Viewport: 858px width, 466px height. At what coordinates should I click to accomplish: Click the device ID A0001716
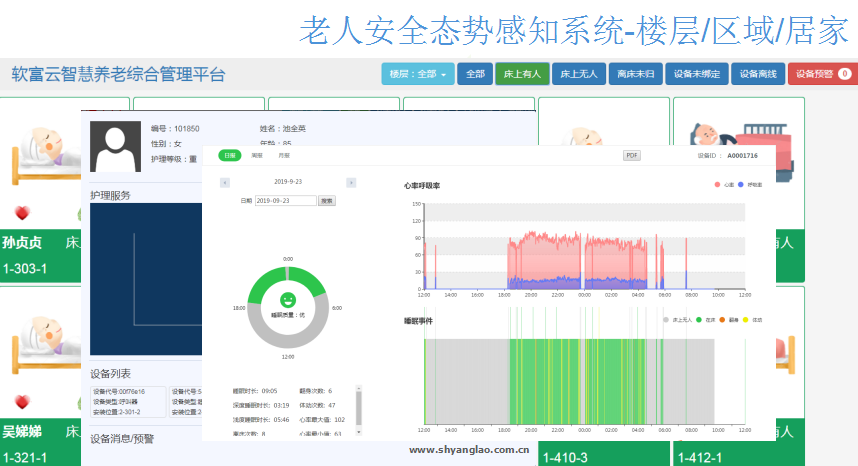tap(743, 156)
